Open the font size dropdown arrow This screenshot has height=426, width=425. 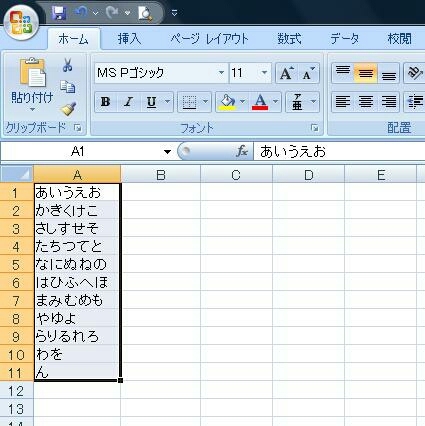(x=265, y=73)
